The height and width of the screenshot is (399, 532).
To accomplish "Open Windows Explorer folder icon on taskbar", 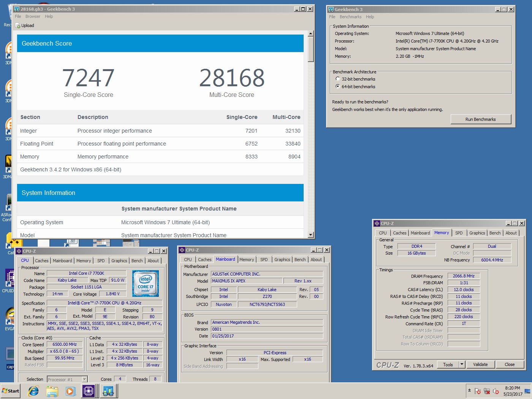I will coord(52,391).
